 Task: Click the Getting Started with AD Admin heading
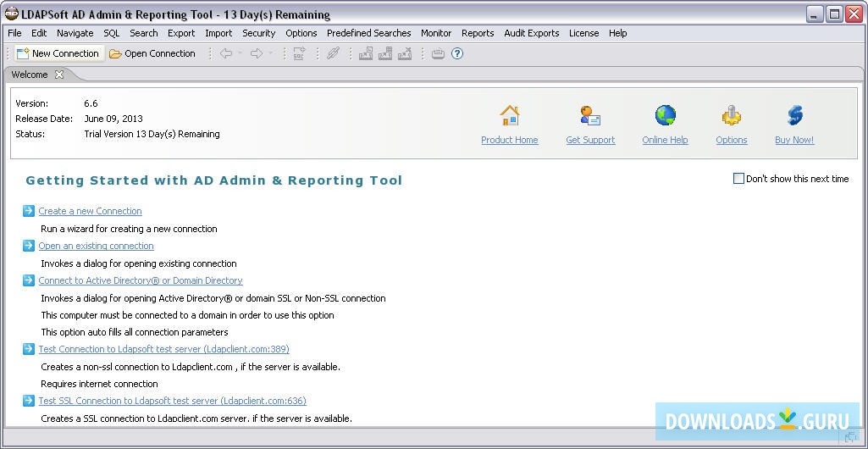point(214,180)
